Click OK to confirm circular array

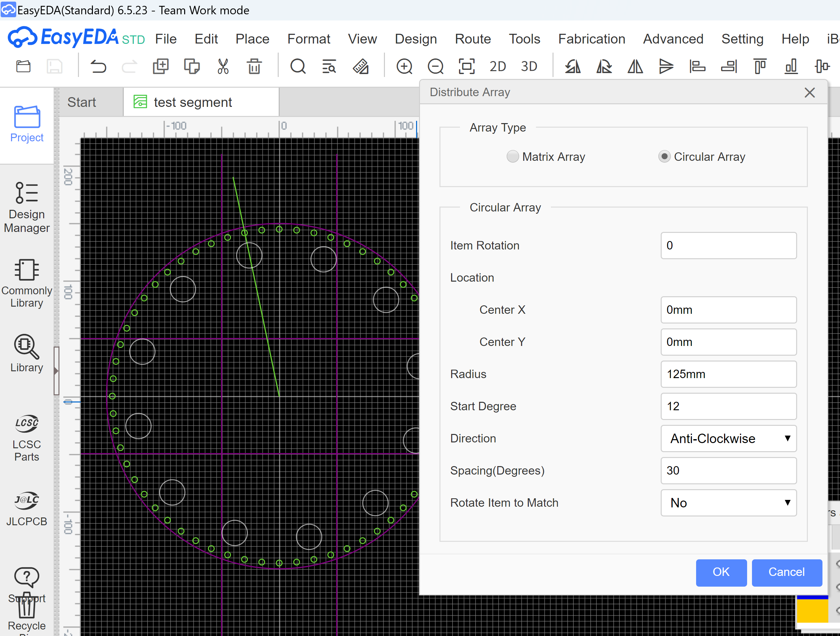click(720, 572)
